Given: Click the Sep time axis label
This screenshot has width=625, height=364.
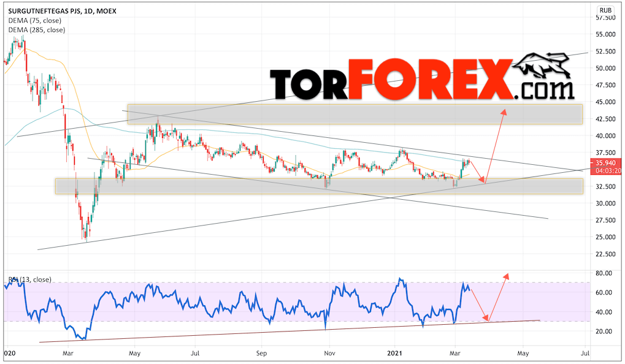Looking at the screenshot, I should point(261,353).
